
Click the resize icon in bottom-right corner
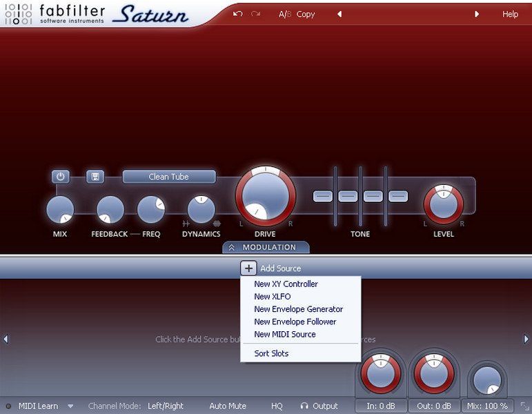tap(524, 406)
